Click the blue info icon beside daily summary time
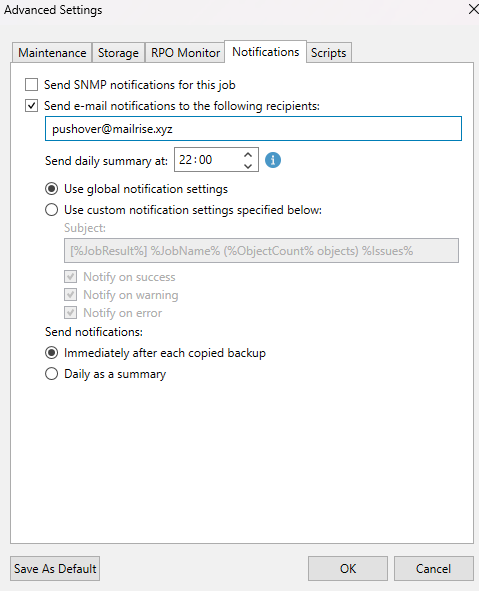The width and height of the screenshot is (479, 591). 273,160
